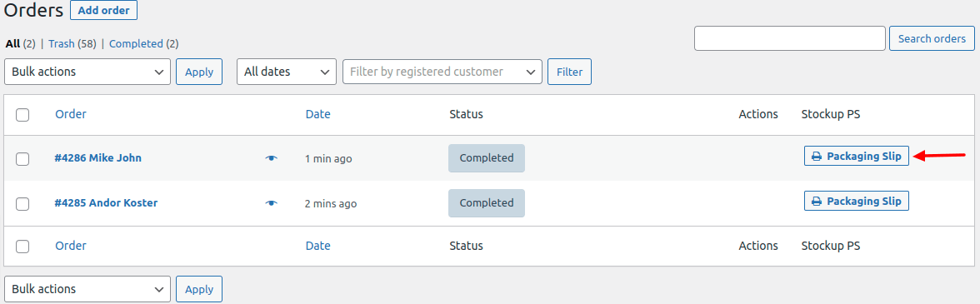Switch to the Trash orders view
The width and height of the screenshot is (980, 304).
pos(62,43)
